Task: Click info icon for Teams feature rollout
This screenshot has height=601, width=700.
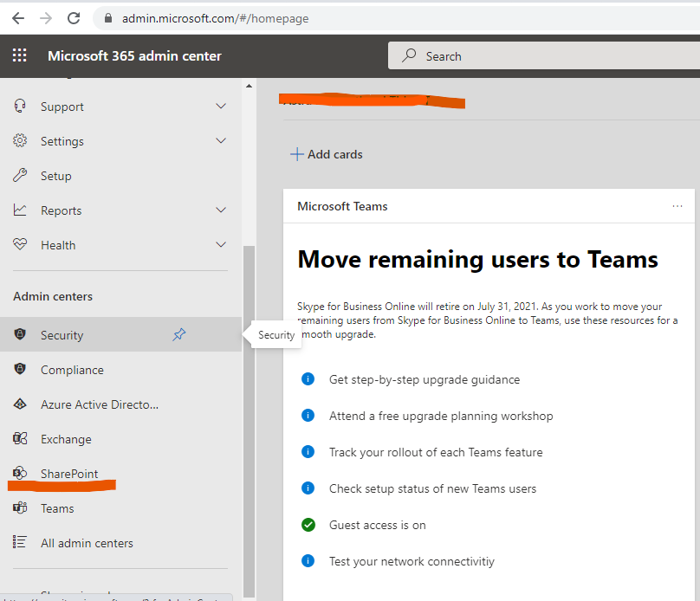Action: [308, 451]
